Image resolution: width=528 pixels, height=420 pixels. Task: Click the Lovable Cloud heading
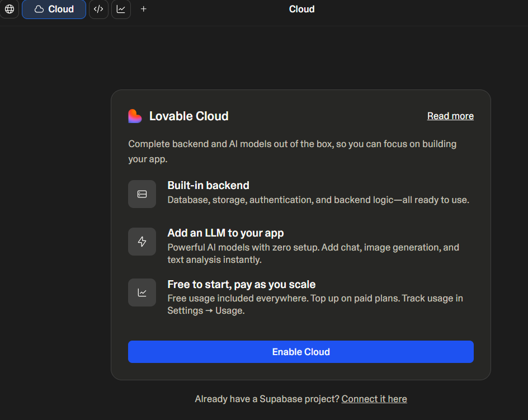coord(189,116)
